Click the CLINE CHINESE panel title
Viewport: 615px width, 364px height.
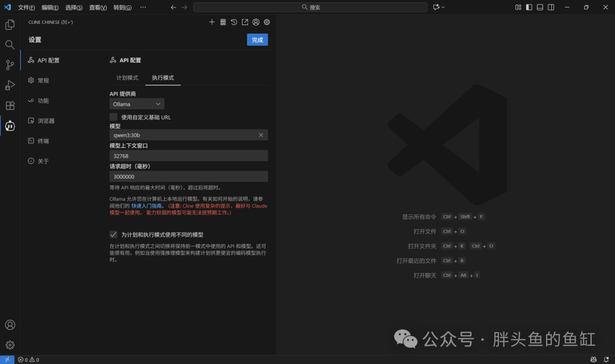[x=51, y=22]
